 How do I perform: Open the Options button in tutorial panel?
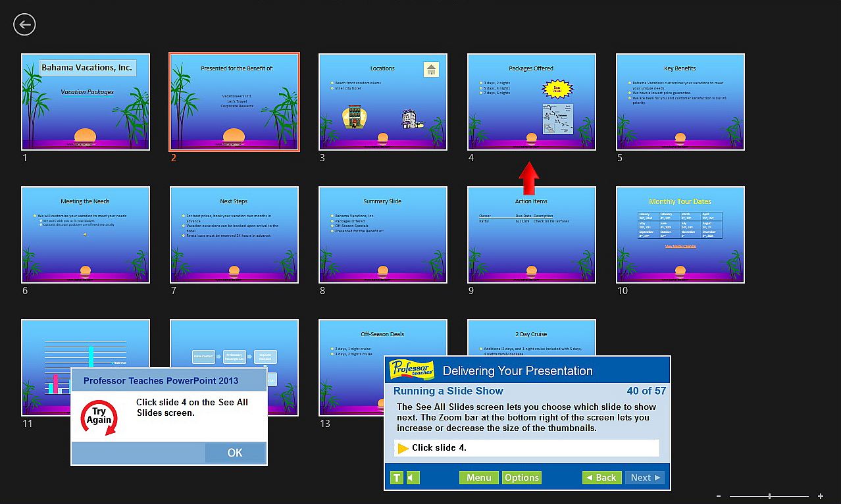coord(522,478)
